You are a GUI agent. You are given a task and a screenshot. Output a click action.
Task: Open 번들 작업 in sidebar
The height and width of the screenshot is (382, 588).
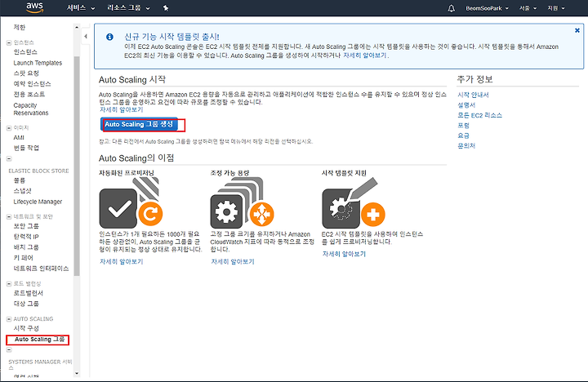click(26, 148)
